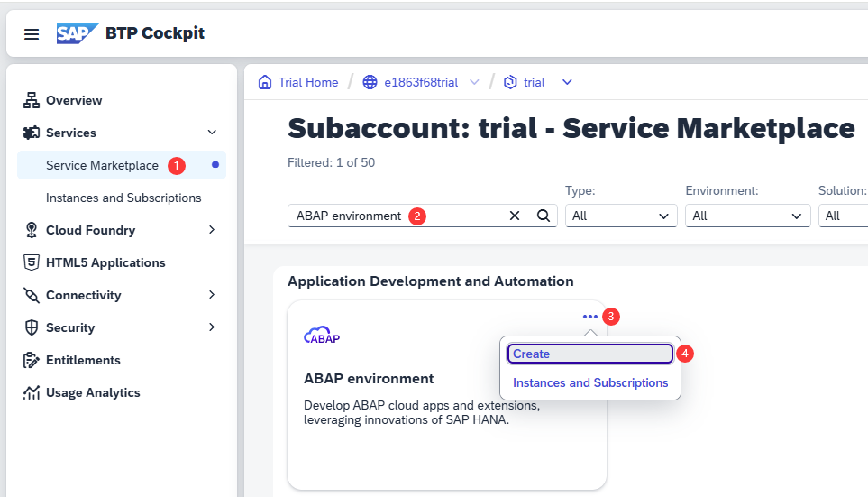Go to Overview in the sidebar

point(74,100)
